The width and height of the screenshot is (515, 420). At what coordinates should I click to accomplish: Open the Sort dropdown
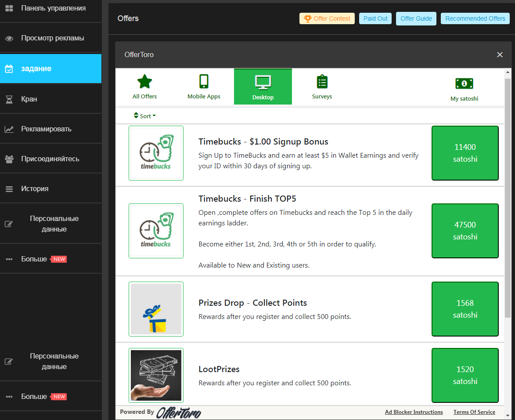tap(144, 116)
